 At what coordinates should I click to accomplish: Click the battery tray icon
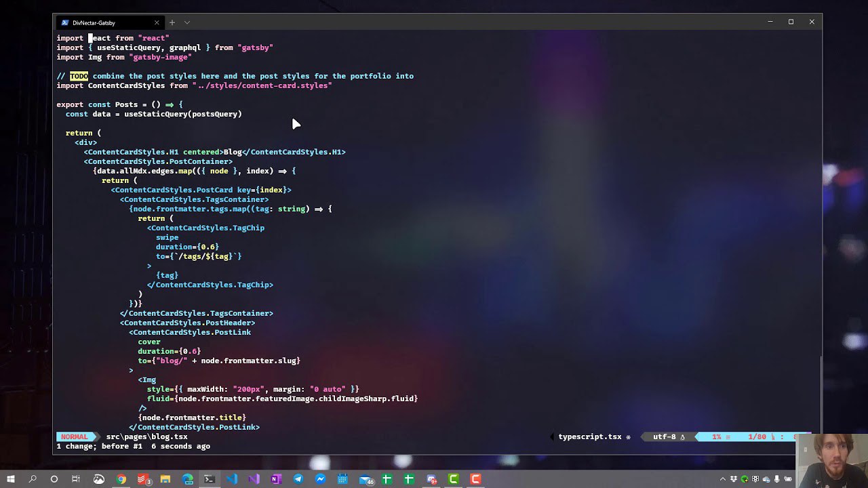pyautogui.click(x=787, y=479)
